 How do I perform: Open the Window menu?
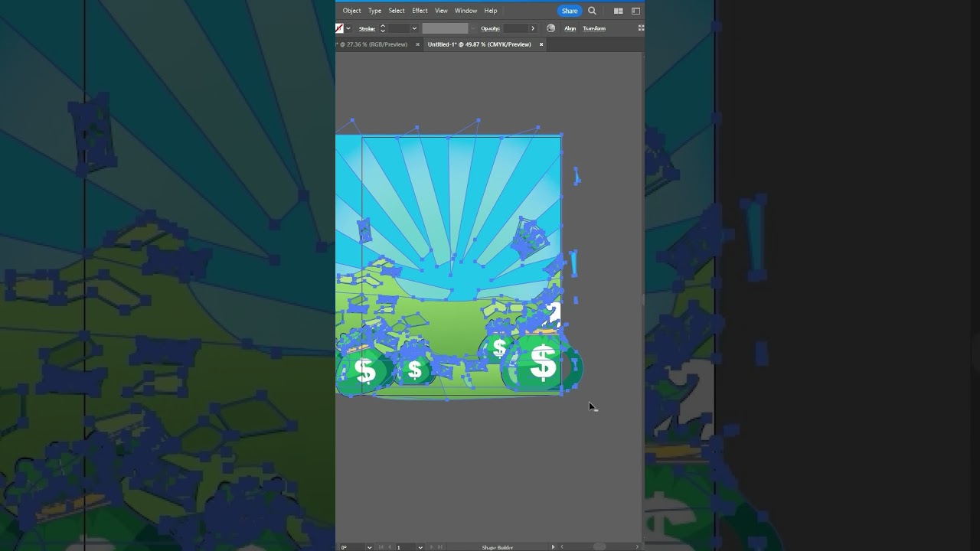465,11
